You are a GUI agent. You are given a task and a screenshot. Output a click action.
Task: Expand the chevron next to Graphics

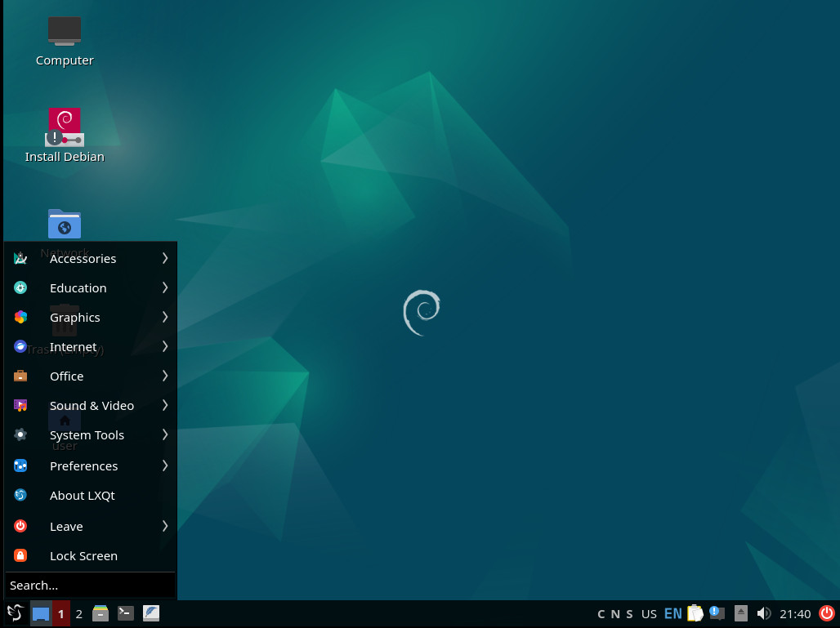(165, 318)
